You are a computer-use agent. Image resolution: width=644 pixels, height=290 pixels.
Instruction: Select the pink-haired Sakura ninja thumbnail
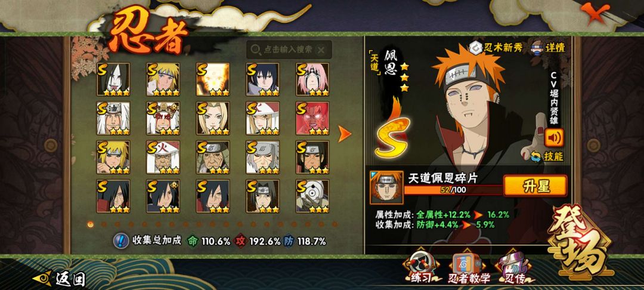(x=312, y=80)
